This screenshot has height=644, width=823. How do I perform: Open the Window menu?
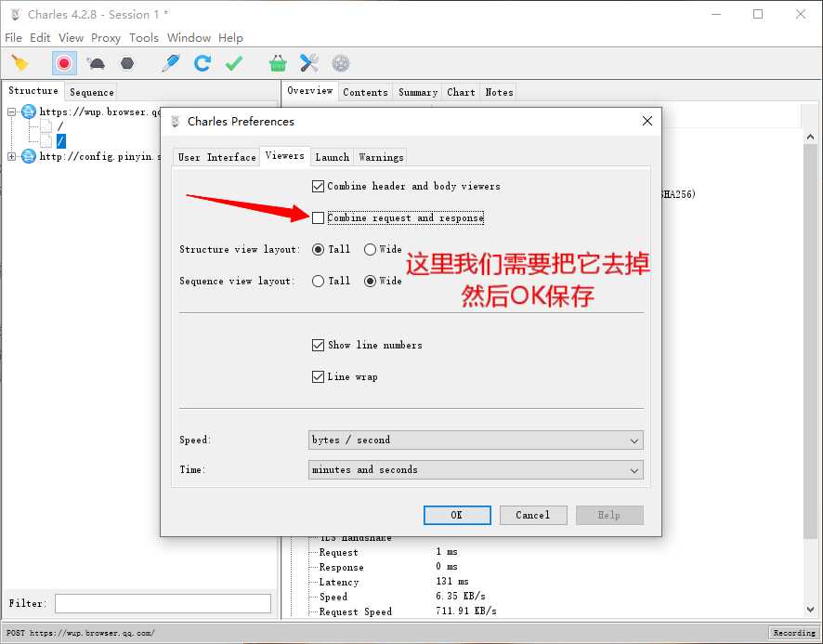[189, 38]
